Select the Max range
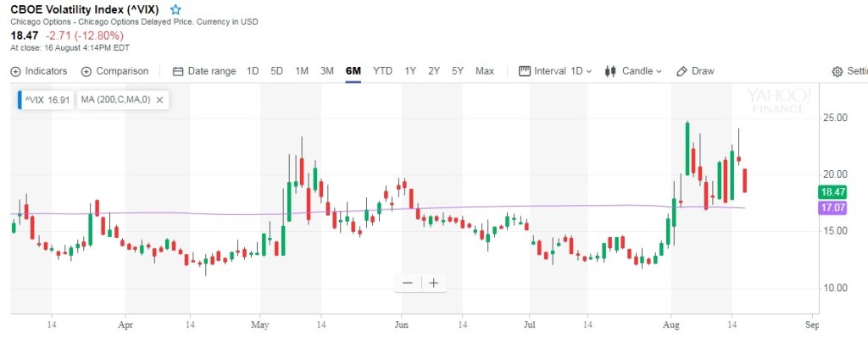The width and height of the screenshot is (868, 359). [x=484, y=71]
